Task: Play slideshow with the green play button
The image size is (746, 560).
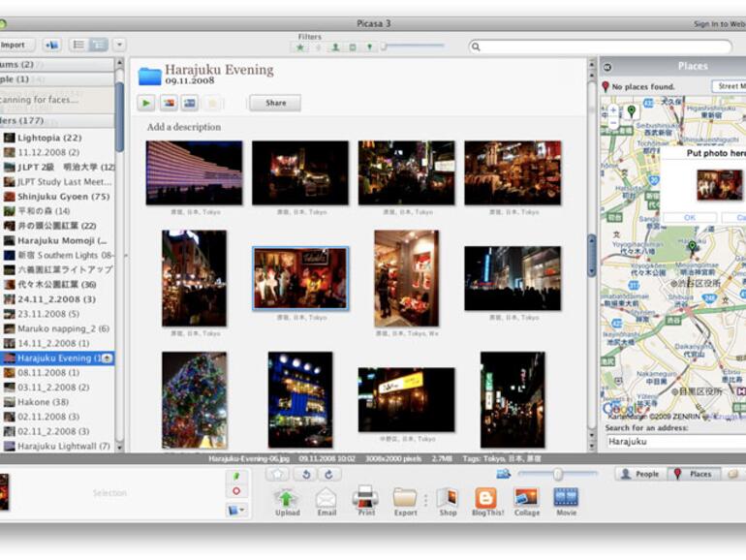Action: pyautogui.click(x=146, y=103)
